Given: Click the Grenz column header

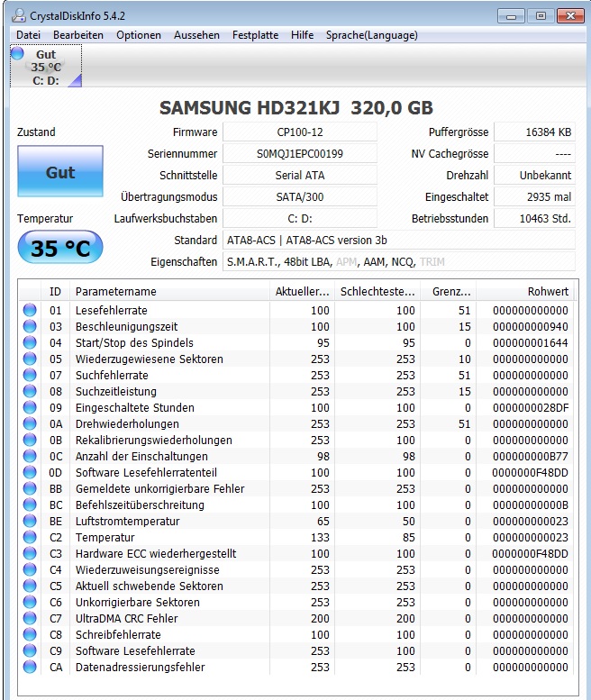Looking at the screenshot, I should click(x=448, y=292).
